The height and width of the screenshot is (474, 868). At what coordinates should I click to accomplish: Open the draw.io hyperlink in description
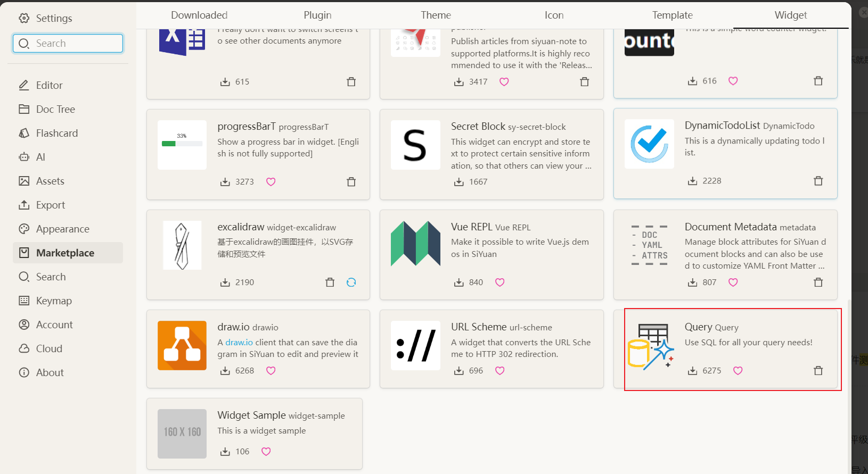[239, 343]
